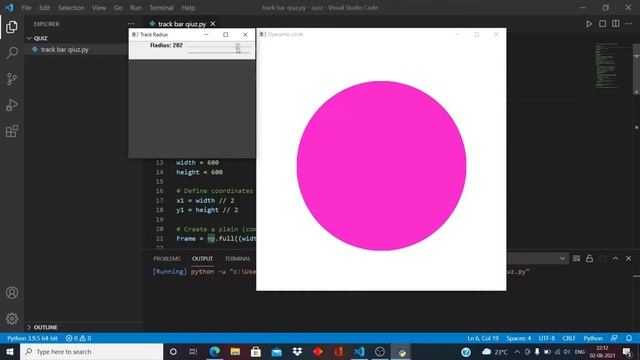Open the Search view in activity bar

click(x=12, y=53)
